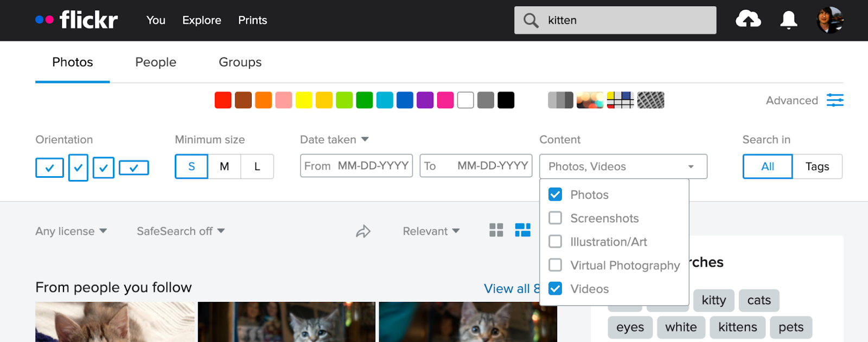Click the Flickr logo
The image size is (868, 342).
pyautogui.click(x=77, y=20)
